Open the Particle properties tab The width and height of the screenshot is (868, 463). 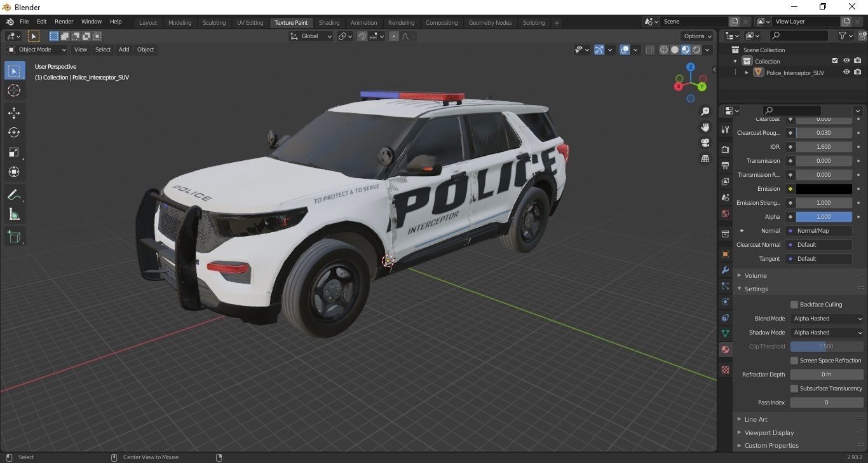725,286
